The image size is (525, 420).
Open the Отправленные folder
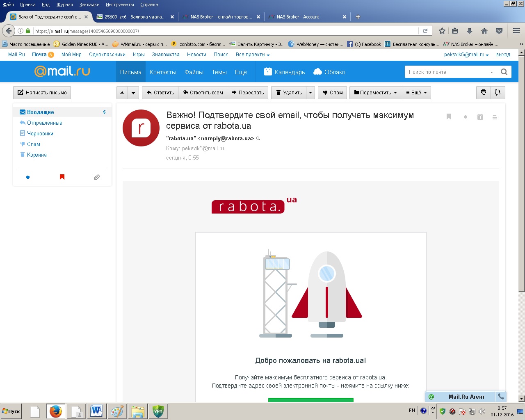[x=44, y=123]
